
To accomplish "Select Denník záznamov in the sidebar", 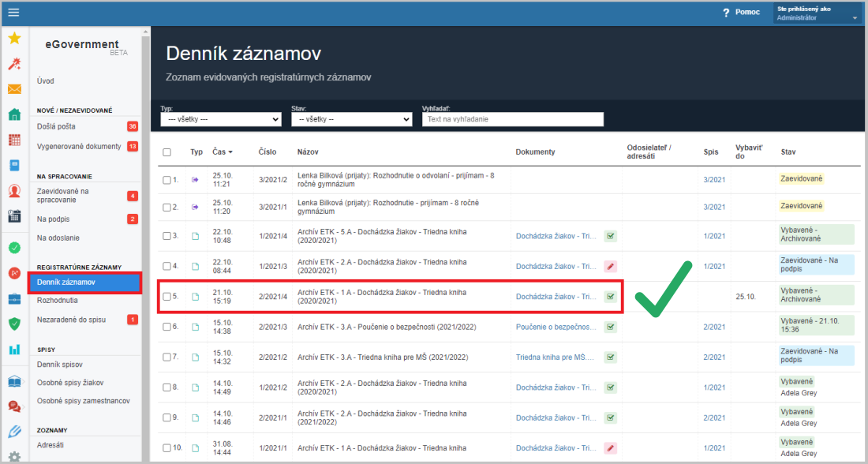I will tap(84, 283).
